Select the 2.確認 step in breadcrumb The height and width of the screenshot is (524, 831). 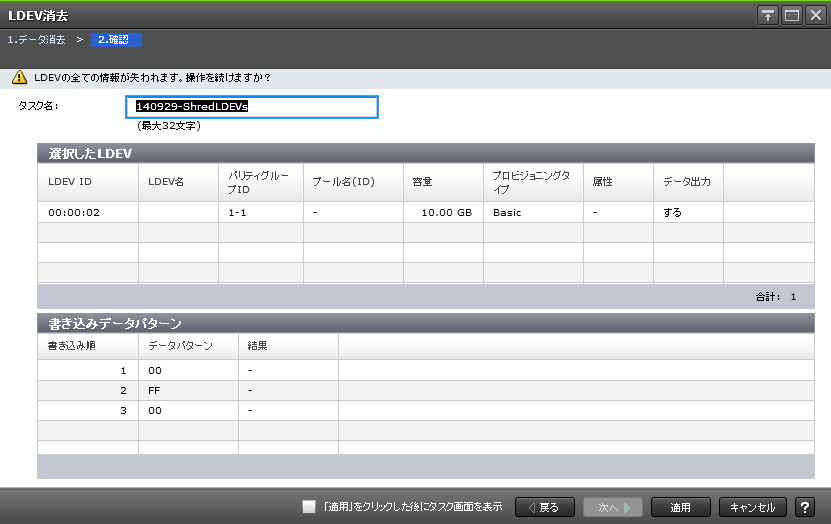pos(114,39)
